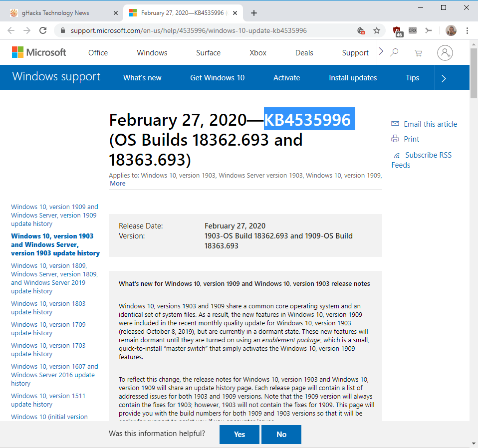Click the scrollbar down arrow
The height and width of the screenshot is (448, 478).
point(474,444)
